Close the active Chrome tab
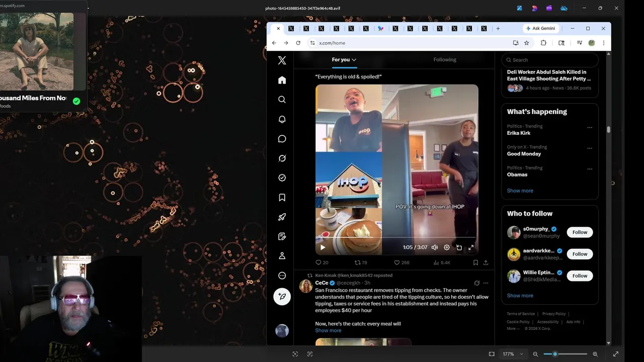Viewport: 644px width, 362px height. (x=278, y=29)
